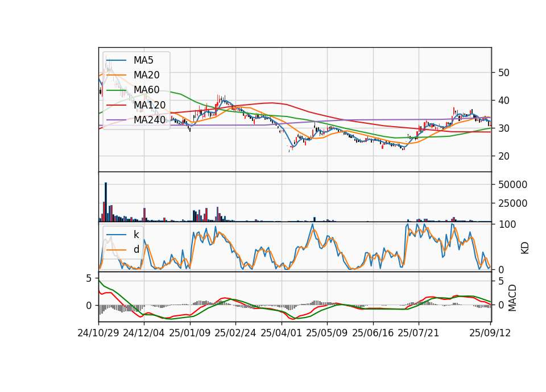Image resolution: width=546 pixels, height=392 pixels.
Task: Click the 25/06/16 date tick label
Action: tap(373, 333)
